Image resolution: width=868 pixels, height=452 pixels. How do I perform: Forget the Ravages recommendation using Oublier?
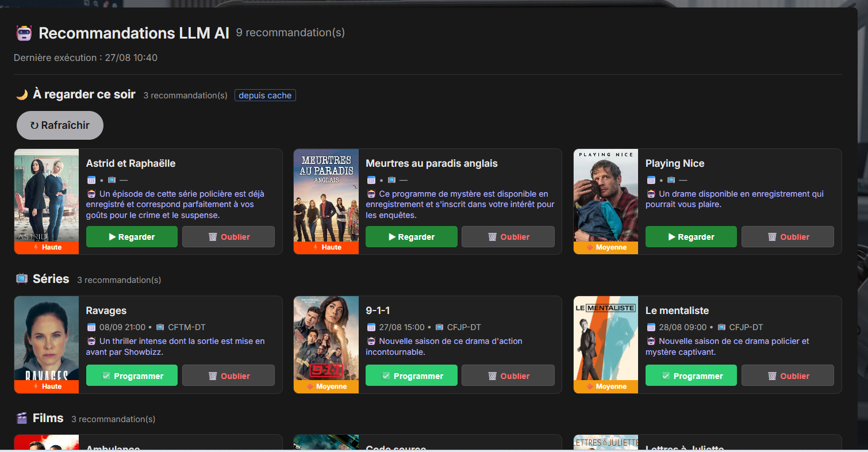[228, 376]
